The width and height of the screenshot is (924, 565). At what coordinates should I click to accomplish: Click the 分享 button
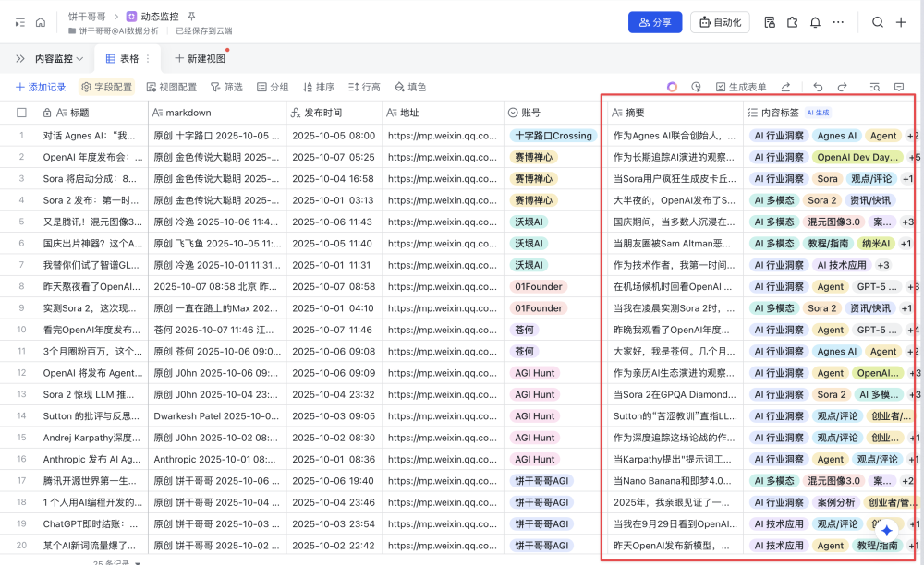coord(655,22)
